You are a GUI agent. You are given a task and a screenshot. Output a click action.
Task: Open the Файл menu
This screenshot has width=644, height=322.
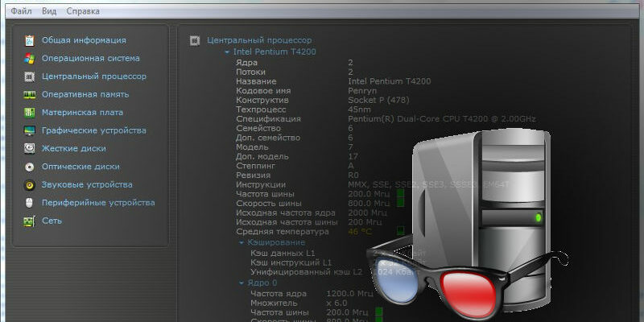21,11
